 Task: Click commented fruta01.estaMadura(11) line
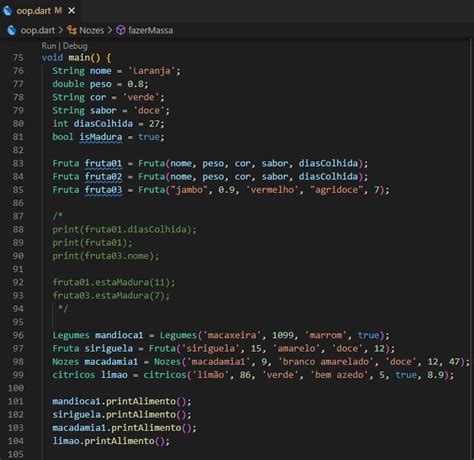tap(114, 283)
